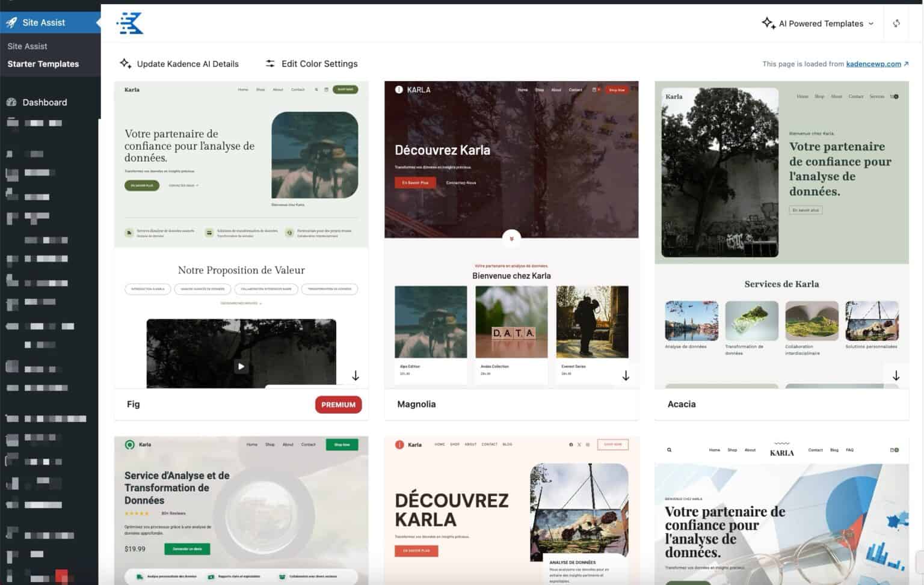The height and width of the screenshot is (585, 924).
Task: Click the external-link arrow after kadencewp.com
Action: point(906,64)
